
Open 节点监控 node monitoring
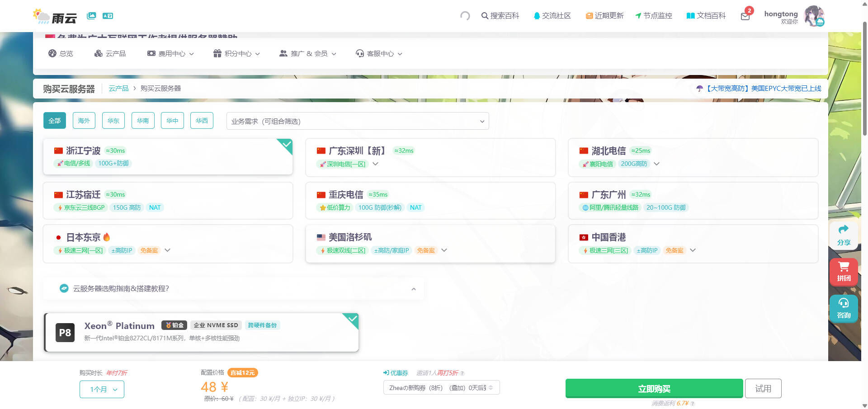click(653, 15)
